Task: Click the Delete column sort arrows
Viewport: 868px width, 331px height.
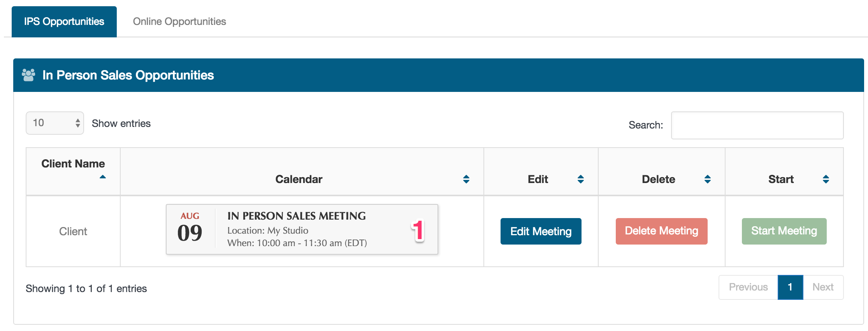Action: (x=708, y=179)
